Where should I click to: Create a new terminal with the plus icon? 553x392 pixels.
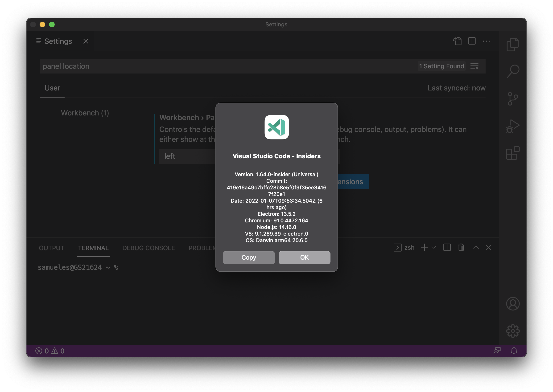(x=424, y=247)
